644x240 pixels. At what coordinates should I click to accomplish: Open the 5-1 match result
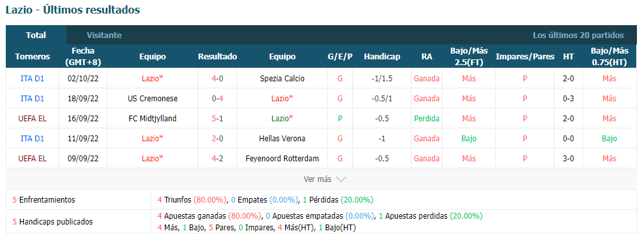click(x=217, y=119)
